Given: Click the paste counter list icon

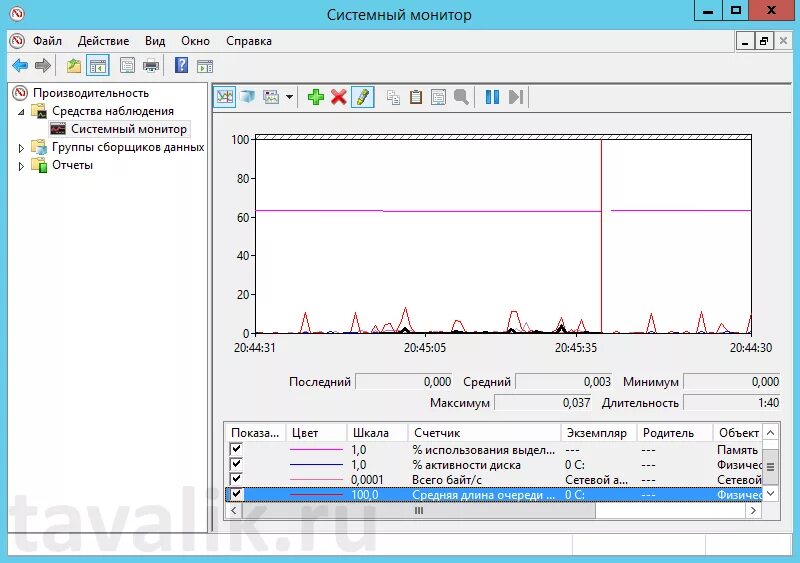Looking at the screenshot, I should [416, 97].
